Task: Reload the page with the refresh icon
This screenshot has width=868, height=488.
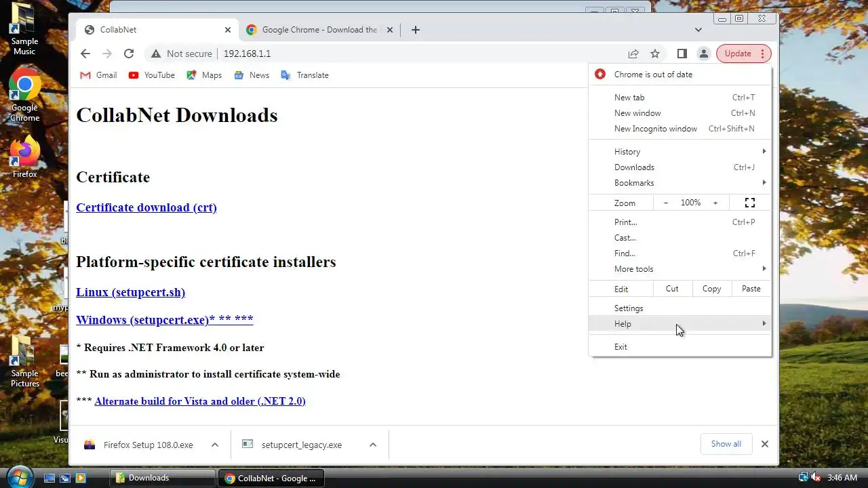Action: [x=129, y=54]
